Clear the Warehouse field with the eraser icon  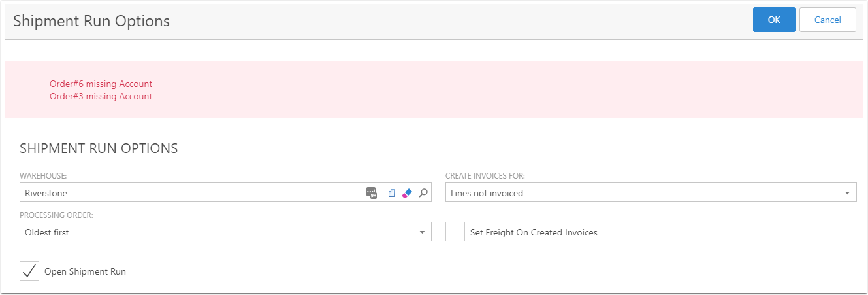pyautogui.click(x=407, y=193)
